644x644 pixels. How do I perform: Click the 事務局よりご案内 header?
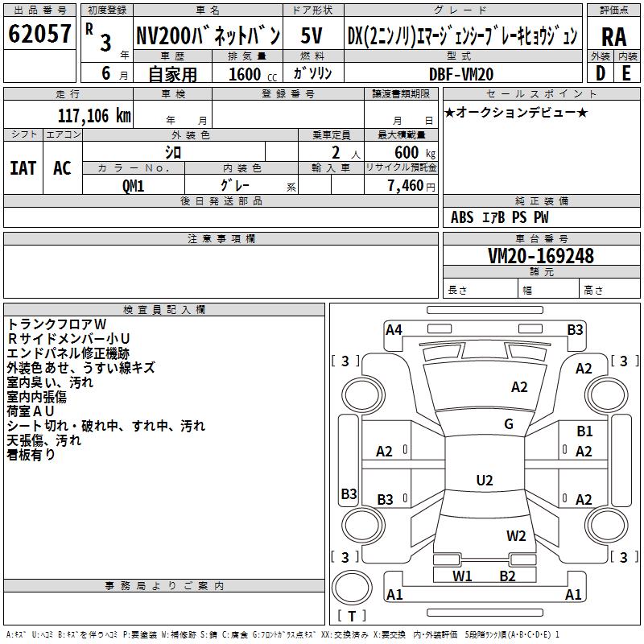click(x=164, y=586)
